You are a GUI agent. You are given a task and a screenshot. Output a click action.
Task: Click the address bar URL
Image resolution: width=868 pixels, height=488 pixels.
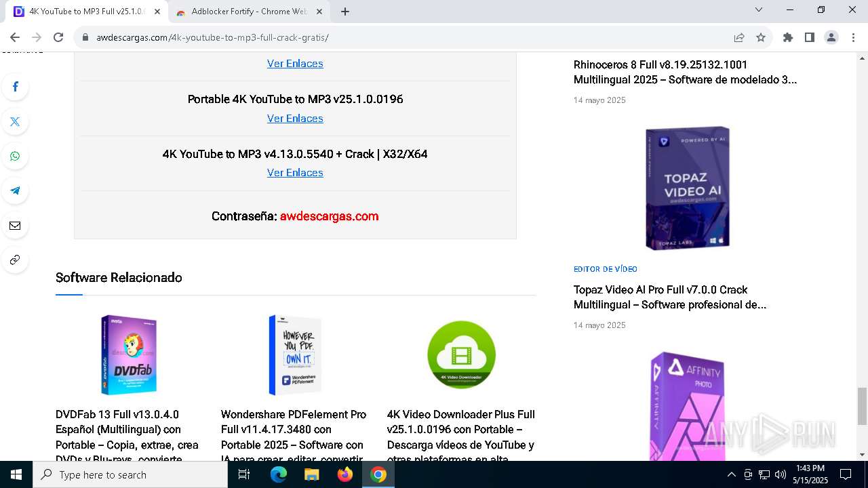212,37
